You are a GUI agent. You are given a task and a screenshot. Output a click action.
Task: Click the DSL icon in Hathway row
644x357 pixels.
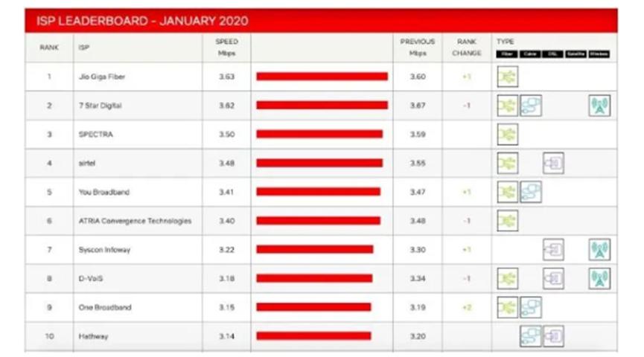coord(553,336)
